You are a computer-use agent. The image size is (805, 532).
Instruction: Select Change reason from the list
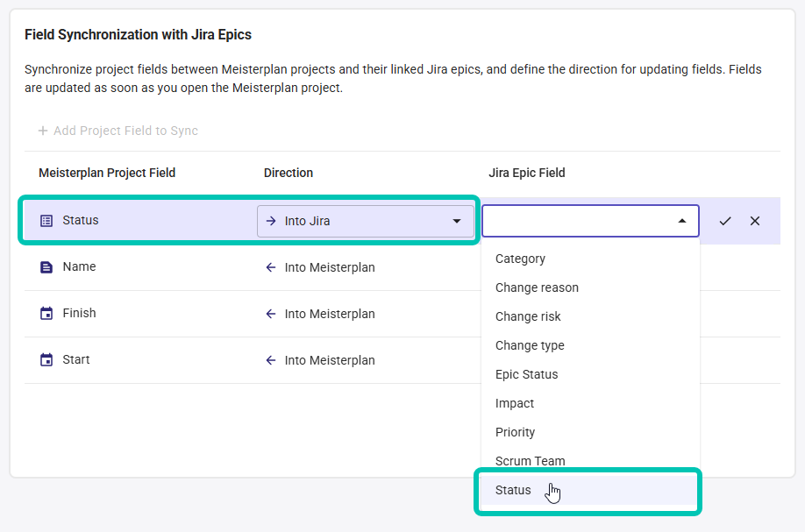[x=590, y=287]
